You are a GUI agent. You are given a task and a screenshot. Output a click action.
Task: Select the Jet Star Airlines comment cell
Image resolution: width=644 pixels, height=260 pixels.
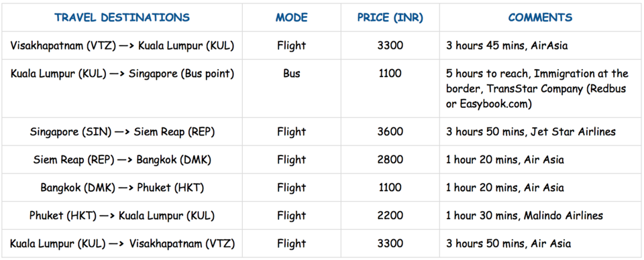pos(541,131)
